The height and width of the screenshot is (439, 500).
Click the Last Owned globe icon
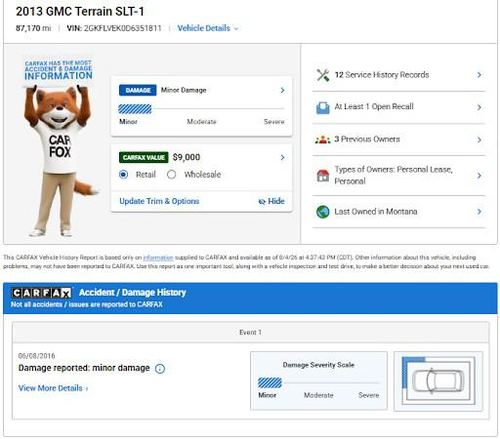coord(323,212)
